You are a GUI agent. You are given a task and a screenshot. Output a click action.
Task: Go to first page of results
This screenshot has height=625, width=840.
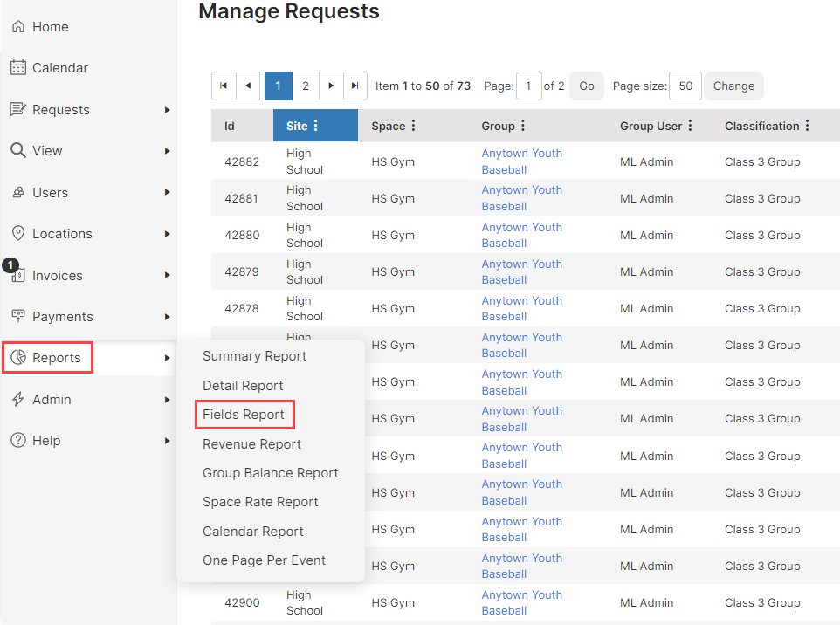tap(224, 86)
